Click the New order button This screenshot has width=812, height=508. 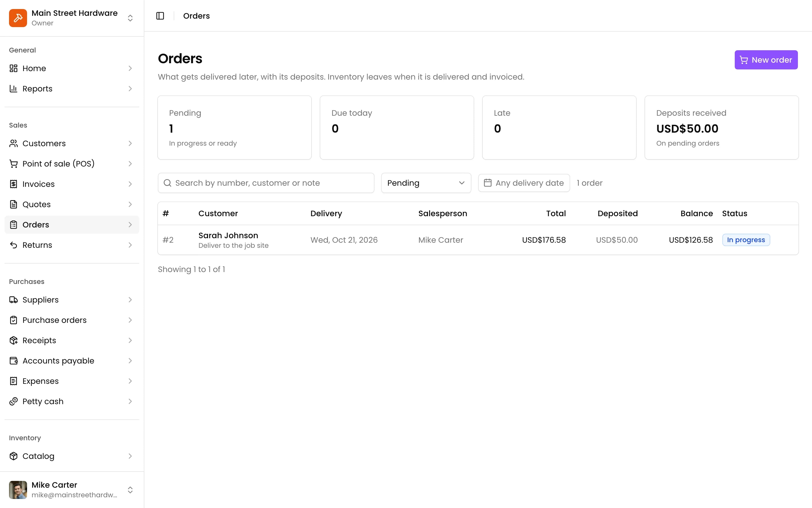pos(766,60)
